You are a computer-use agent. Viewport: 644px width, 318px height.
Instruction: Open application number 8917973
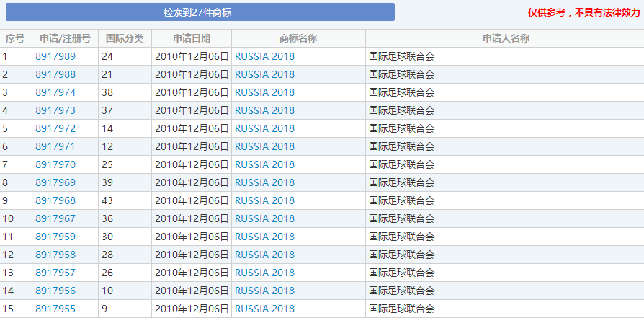[x=55, y=110]
